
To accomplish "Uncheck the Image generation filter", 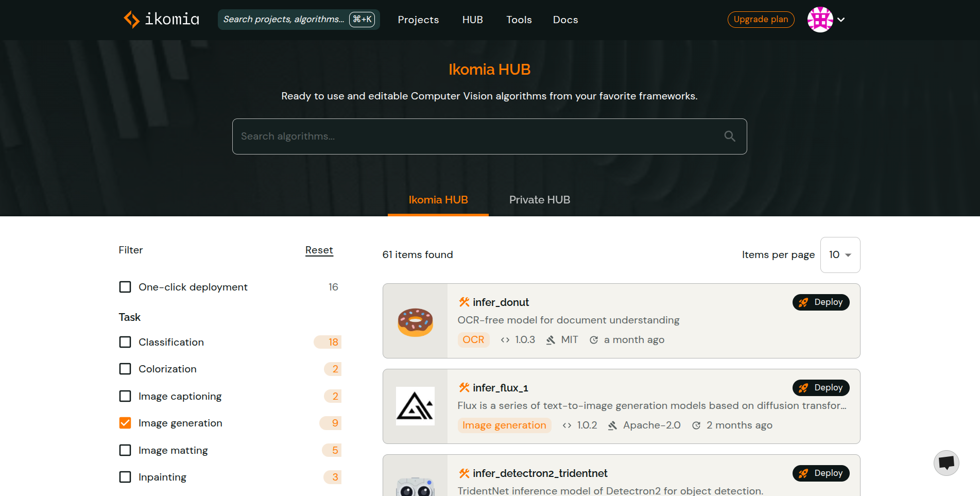I will tap(125, 423).
